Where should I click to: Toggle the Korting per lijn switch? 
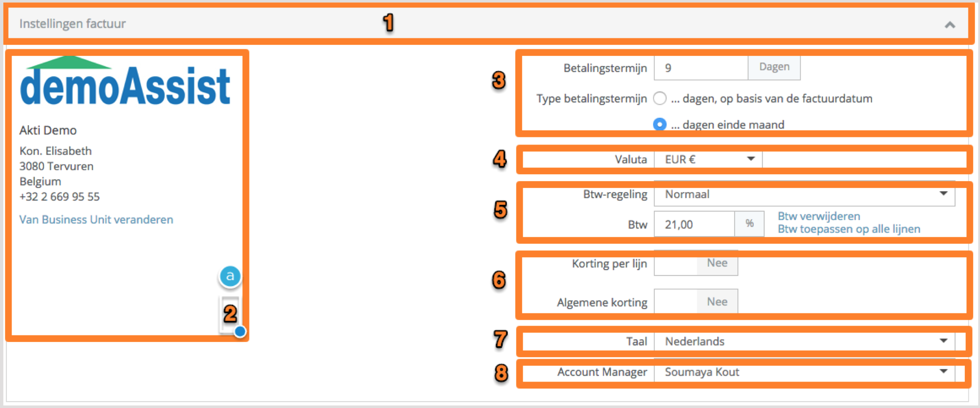[696, 263]
